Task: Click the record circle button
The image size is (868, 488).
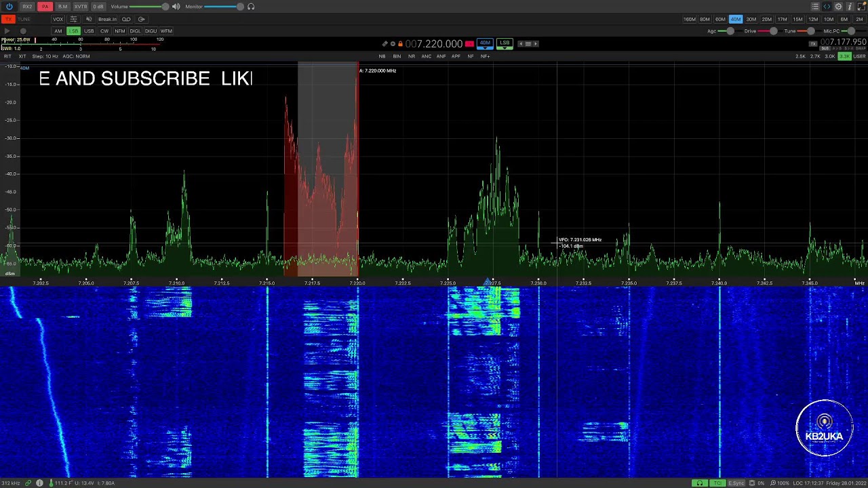Action: click(23, 31)
